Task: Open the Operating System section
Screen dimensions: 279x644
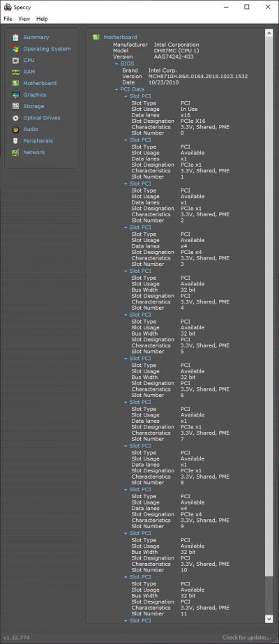Action: pos(47,49)
